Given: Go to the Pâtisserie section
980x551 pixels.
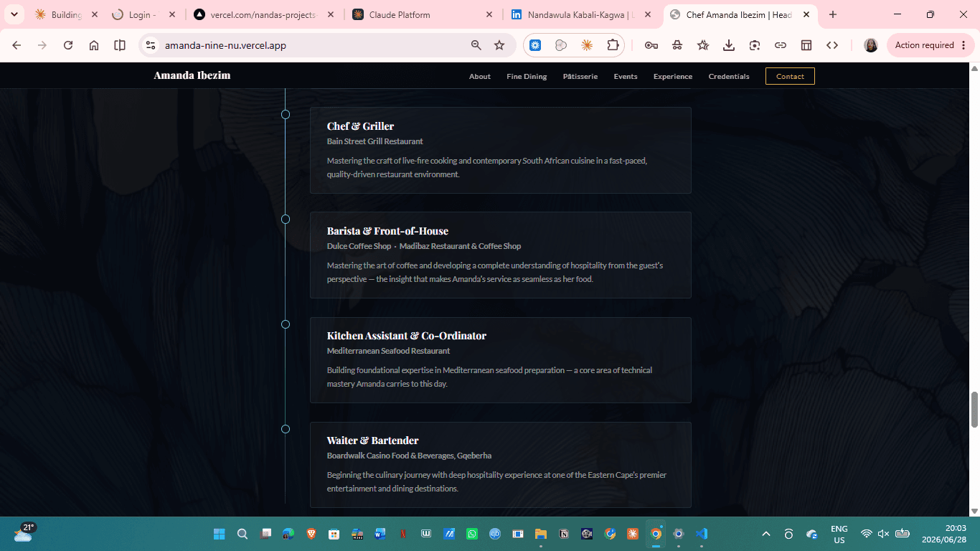Looking at the screenshot, I should coord(580,76).
